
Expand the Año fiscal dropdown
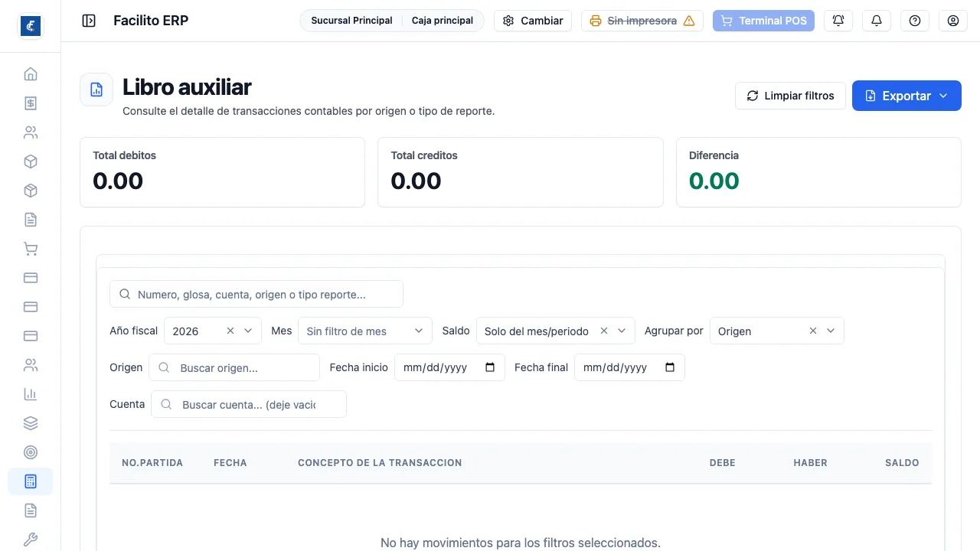pos(248,331)
